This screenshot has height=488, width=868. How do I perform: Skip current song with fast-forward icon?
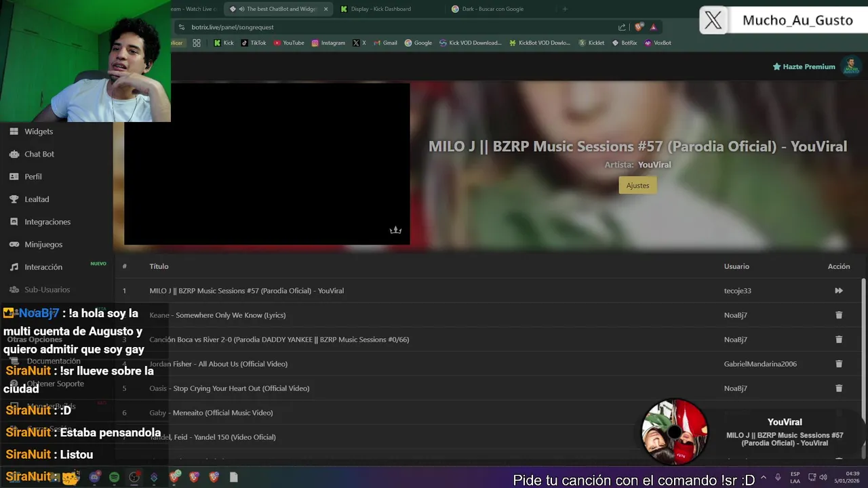(x=839, y=291)
